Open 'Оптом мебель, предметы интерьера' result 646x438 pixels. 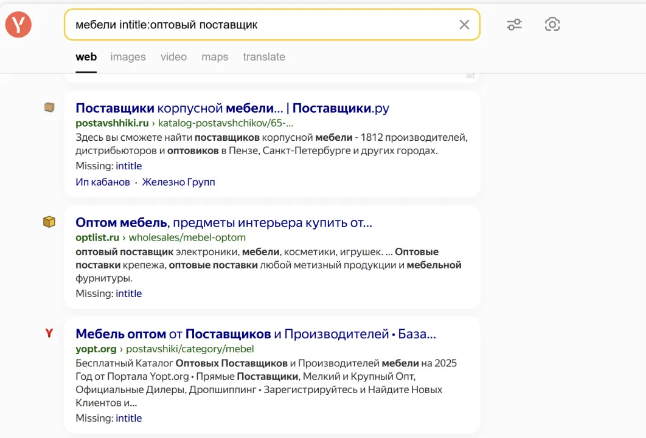point(223,222)
